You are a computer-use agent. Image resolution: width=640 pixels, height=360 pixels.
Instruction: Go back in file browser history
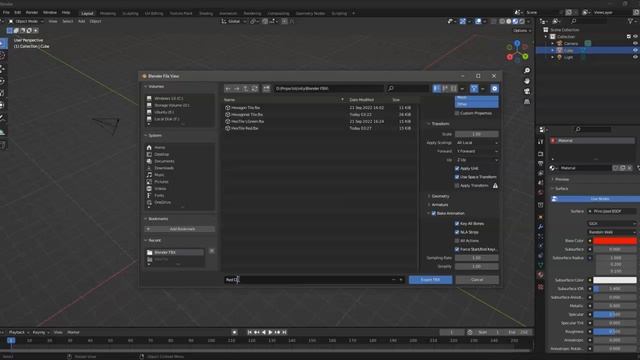click(228, 89)
